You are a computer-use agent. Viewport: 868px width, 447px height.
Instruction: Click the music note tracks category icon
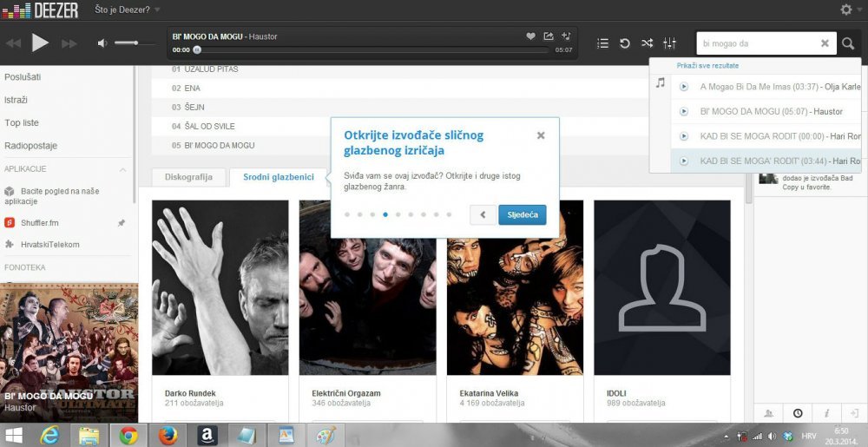click(660, 83)
